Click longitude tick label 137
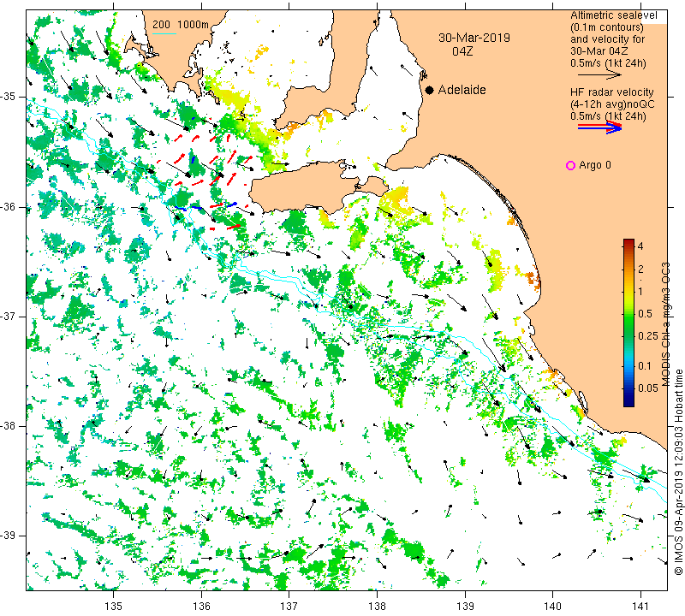Image resolution: width=685 pixels, height=616 pixels. [289, 607]
